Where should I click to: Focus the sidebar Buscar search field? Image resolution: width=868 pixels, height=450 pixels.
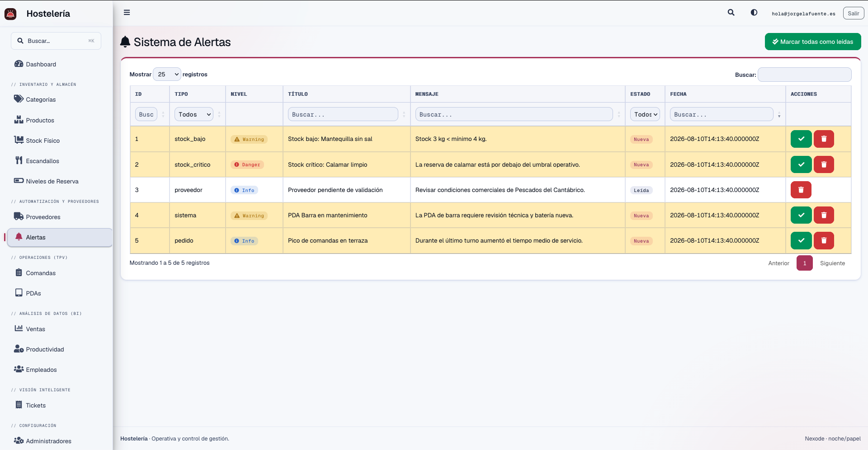(56, 41)
